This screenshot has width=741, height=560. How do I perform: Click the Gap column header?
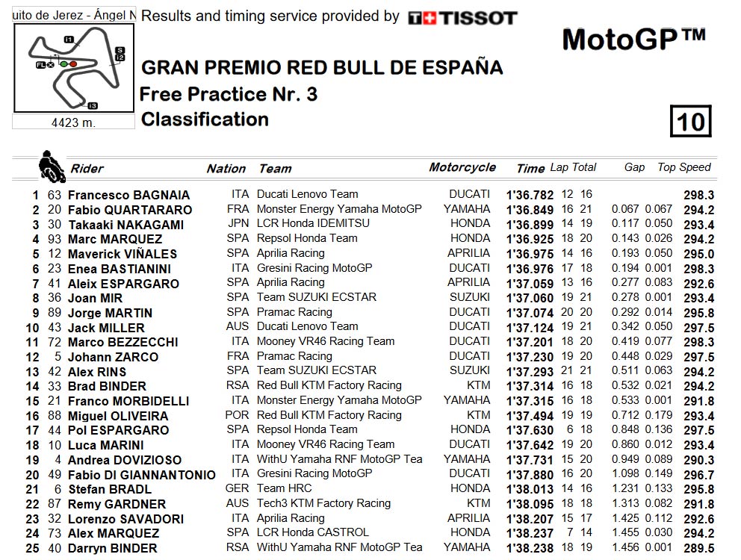tap(634, 167)
